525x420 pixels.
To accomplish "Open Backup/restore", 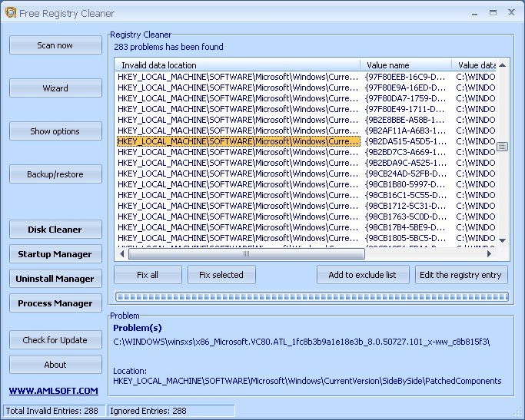I will [55, 174].
